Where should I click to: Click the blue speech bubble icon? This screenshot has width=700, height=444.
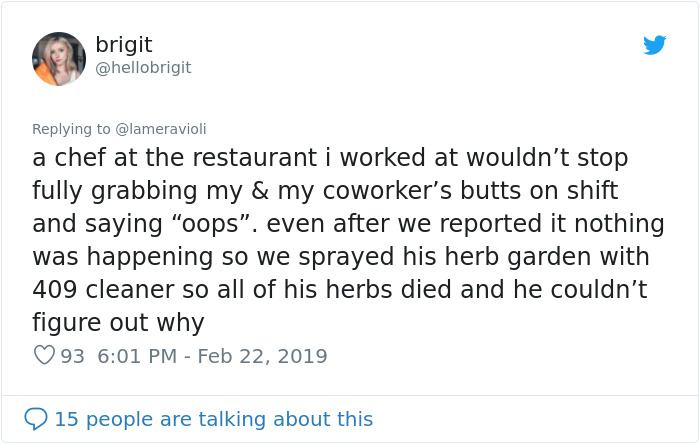click(x=36, y=418)
